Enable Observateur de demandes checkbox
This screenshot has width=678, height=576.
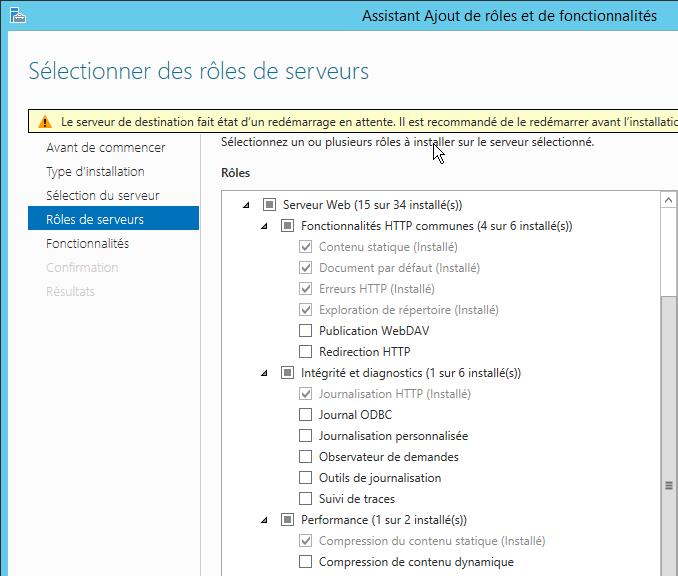(305, 457)
